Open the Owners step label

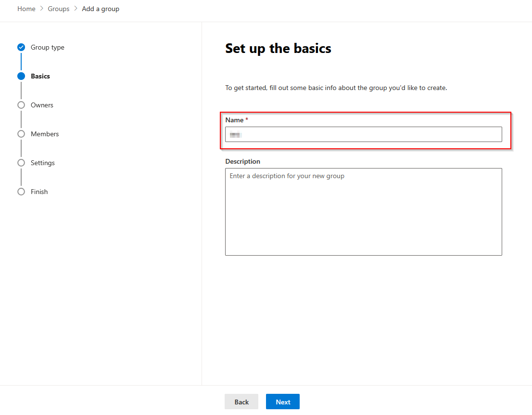point(42,105)
